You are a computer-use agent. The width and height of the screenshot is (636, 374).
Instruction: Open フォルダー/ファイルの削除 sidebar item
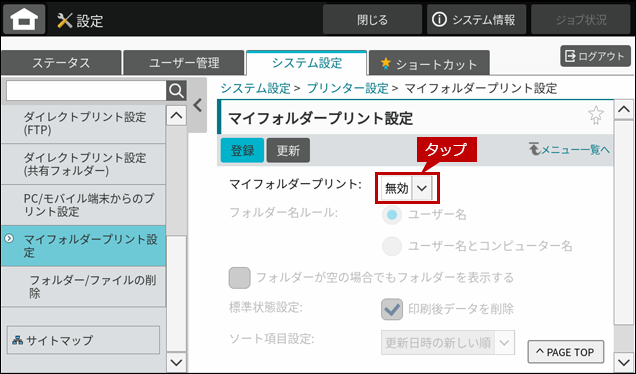click(83, 286)
